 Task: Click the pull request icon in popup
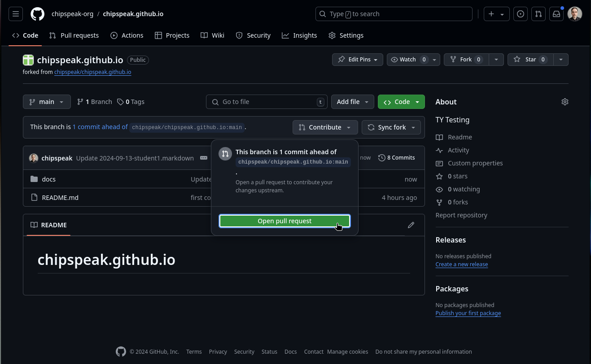tap(225, 154)
